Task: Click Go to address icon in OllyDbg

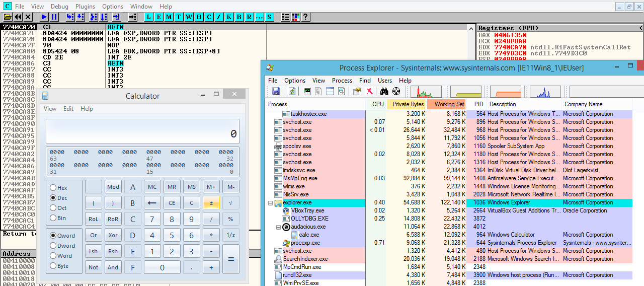Action: (132, 17)
